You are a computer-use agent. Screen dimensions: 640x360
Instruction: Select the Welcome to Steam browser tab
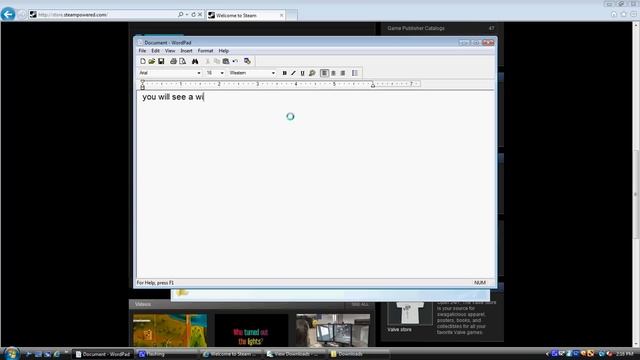click(245, 15)
